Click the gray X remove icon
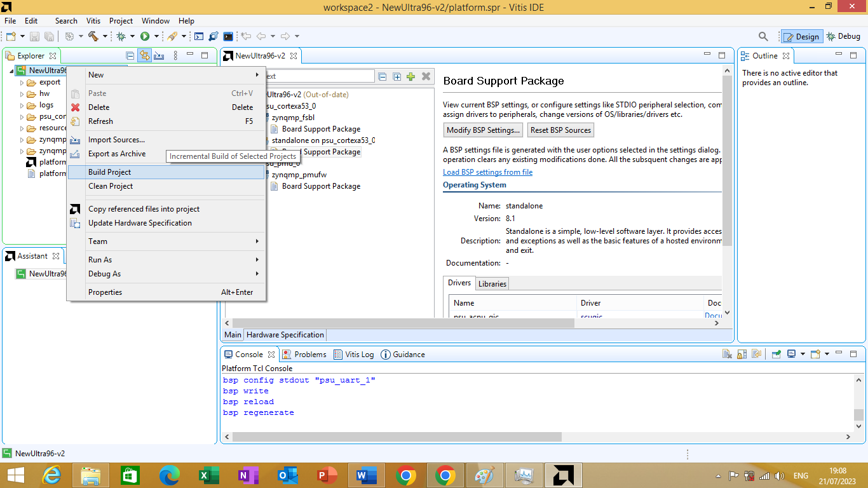Screen dimensions: 868x488 click(426, 76)
